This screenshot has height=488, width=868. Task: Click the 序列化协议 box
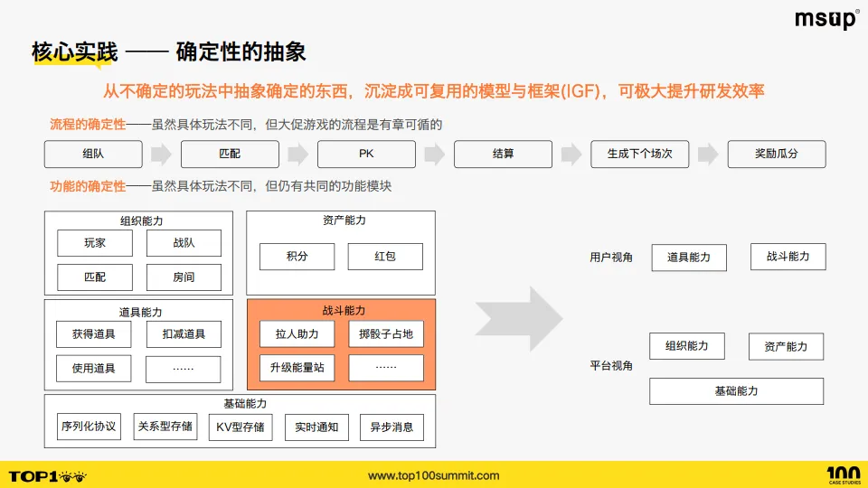tap(89, 427)
